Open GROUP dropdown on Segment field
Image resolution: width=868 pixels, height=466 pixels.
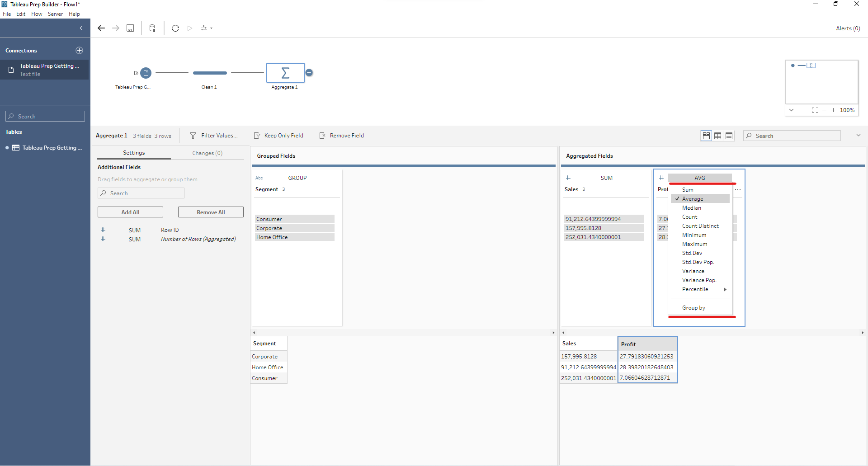click(297, 178)
